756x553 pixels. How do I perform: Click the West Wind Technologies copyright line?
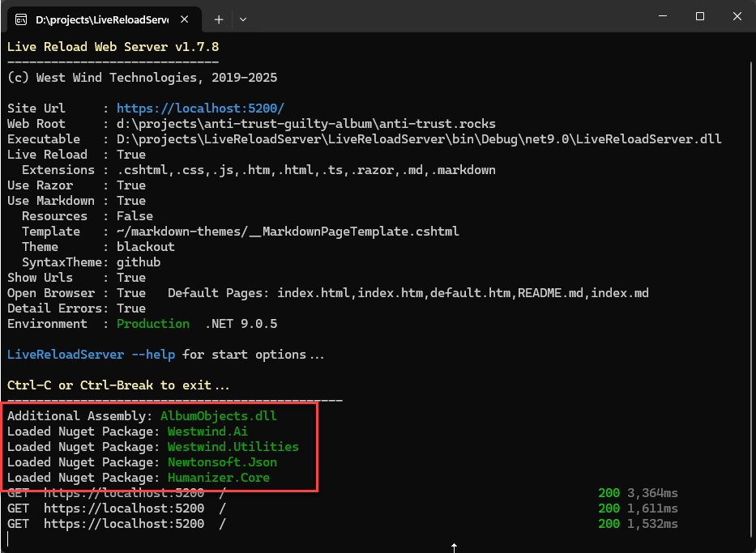[x=143, y=78]
